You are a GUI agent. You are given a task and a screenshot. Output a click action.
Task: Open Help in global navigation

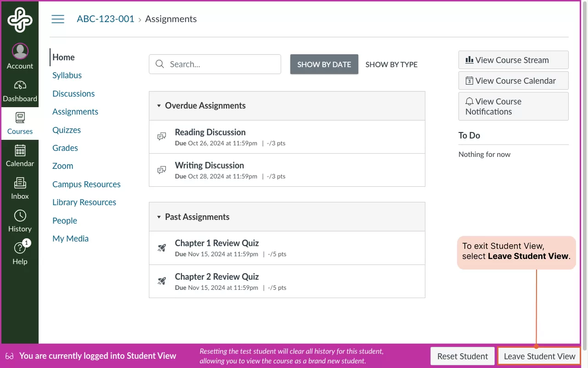click(20, 253)
